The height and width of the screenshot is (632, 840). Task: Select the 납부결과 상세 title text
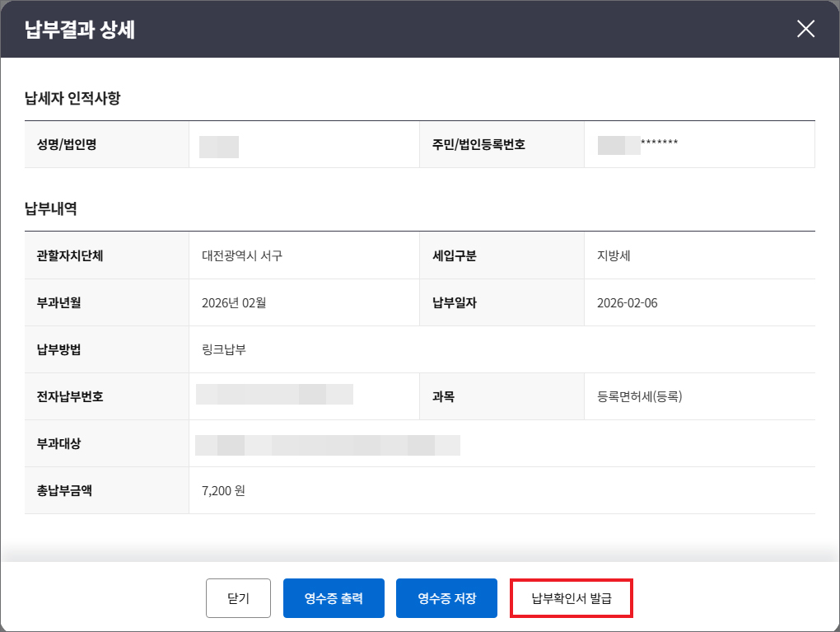[67, 29]
